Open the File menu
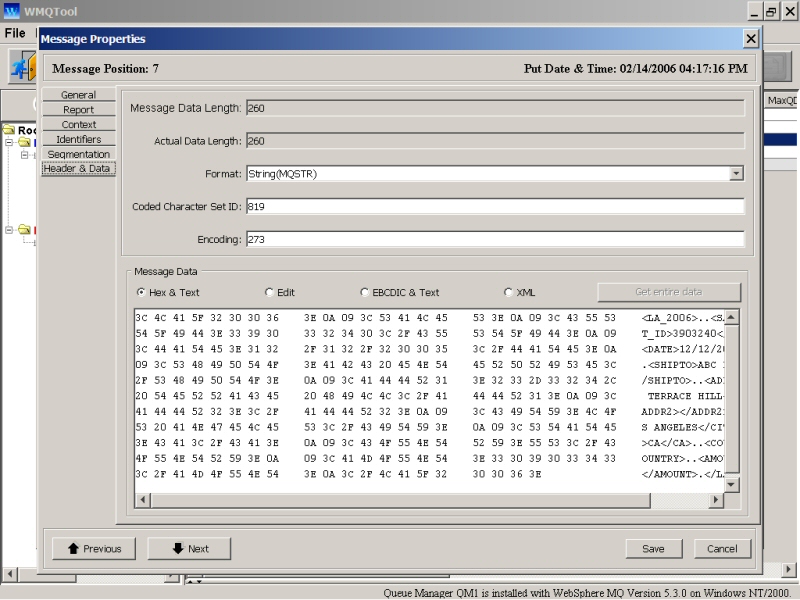Viewport: 800px width, 600px height. tap(15, 33)
